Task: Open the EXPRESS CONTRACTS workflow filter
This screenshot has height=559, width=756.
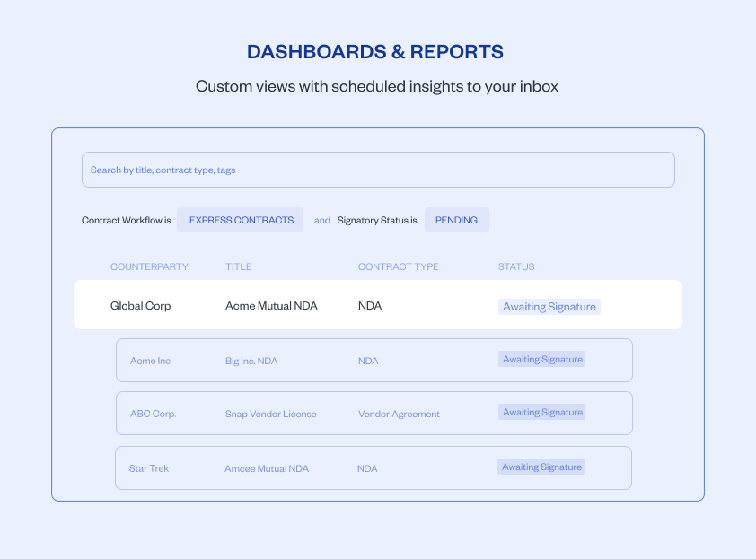Action: (x=240, y=220)
